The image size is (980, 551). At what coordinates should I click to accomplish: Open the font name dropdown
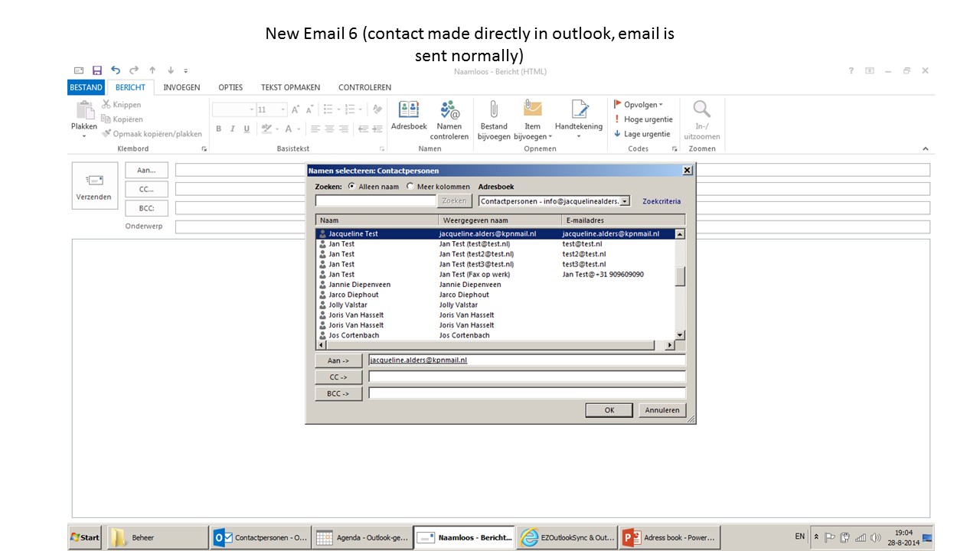251,109
